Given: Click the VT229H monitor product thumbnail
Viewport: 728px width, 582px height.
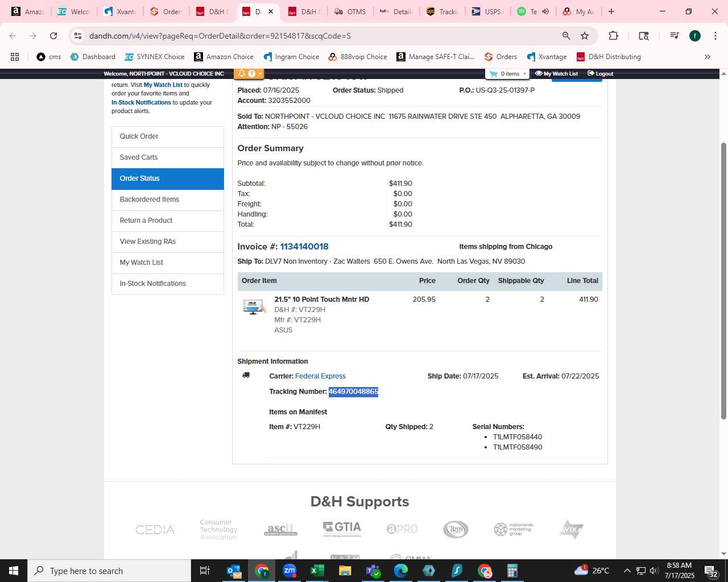Looking at the screenshot, I should (x=254, y=307).
